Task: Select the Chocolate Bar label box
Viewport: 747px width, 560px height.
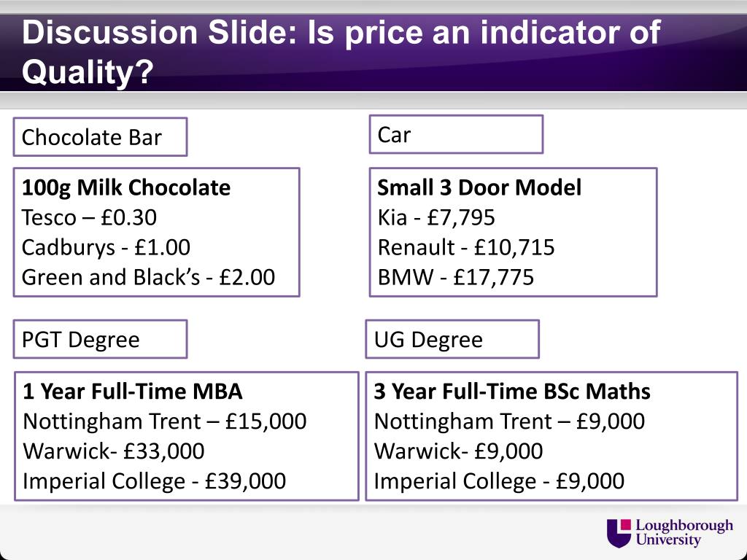Action: click(x=100, y=136)
